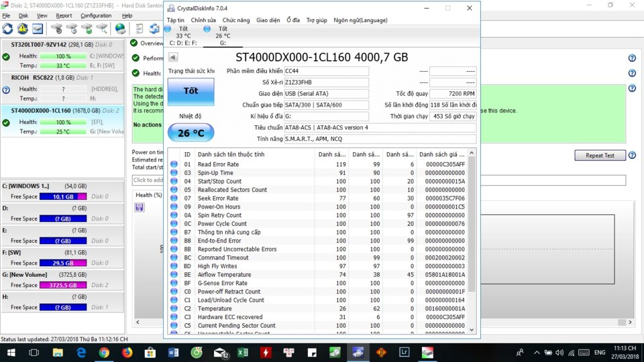Click the status circle for Read Error Rate
This screenshot has width=644, height=362.
174,164
